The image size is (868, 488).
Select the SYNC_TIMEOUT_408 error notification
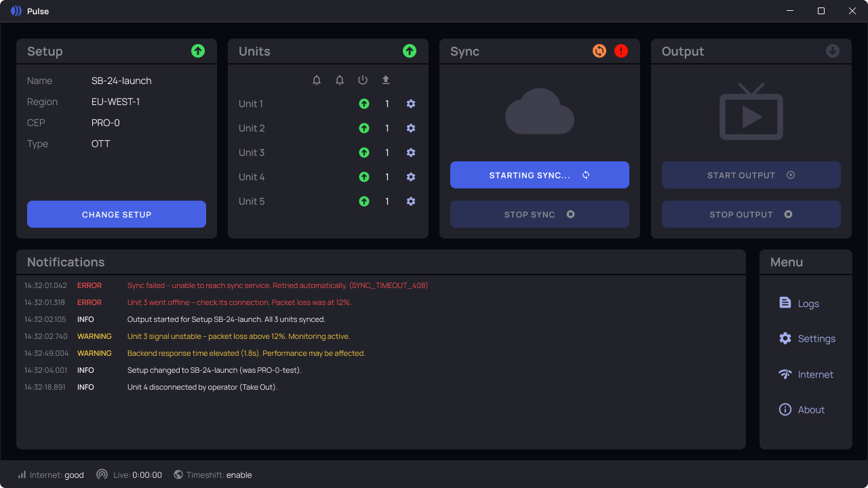point(381,285)
